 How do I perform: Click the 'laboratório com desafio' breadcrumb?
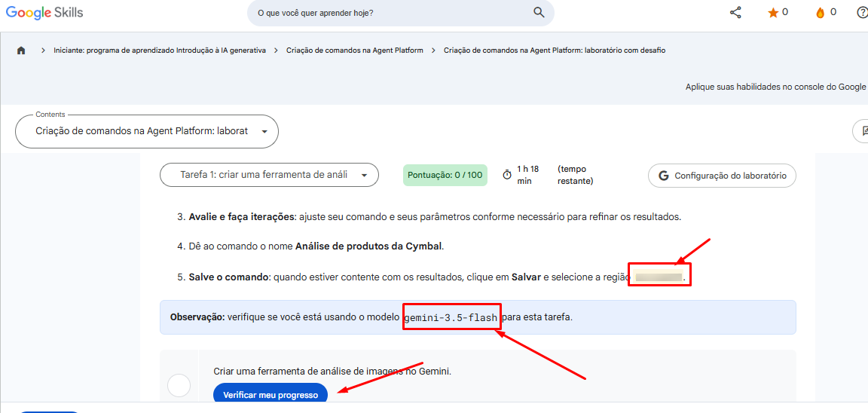(555, 50)
